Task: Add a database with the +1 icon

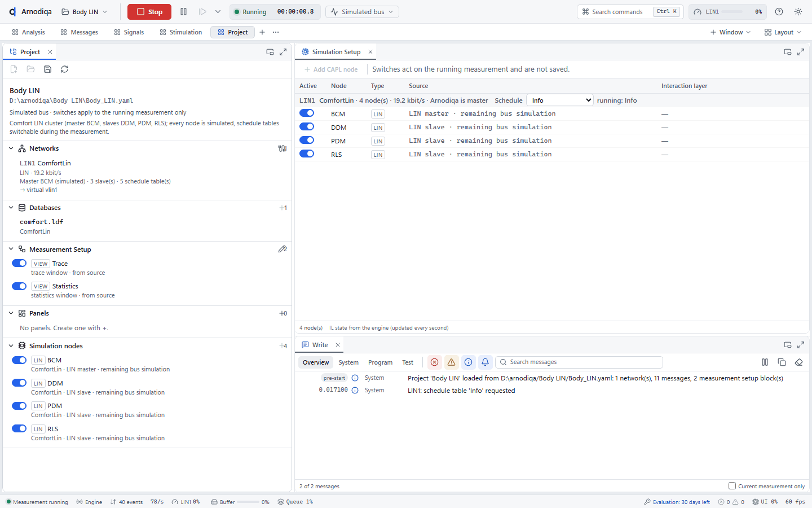Action: 283,208
